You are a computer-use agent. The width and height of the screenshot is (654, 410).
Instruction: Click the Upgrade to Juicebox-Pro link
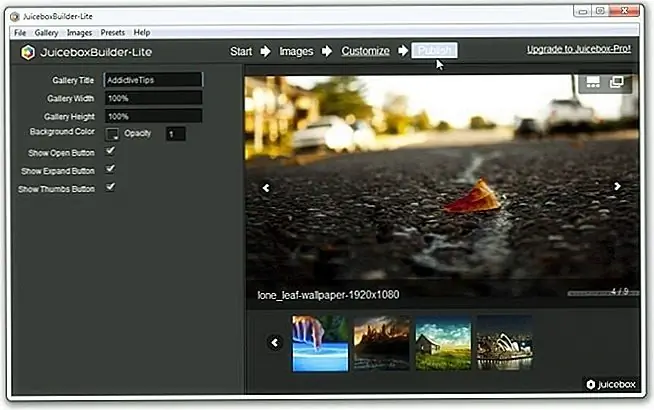click(x=579, y=49)
